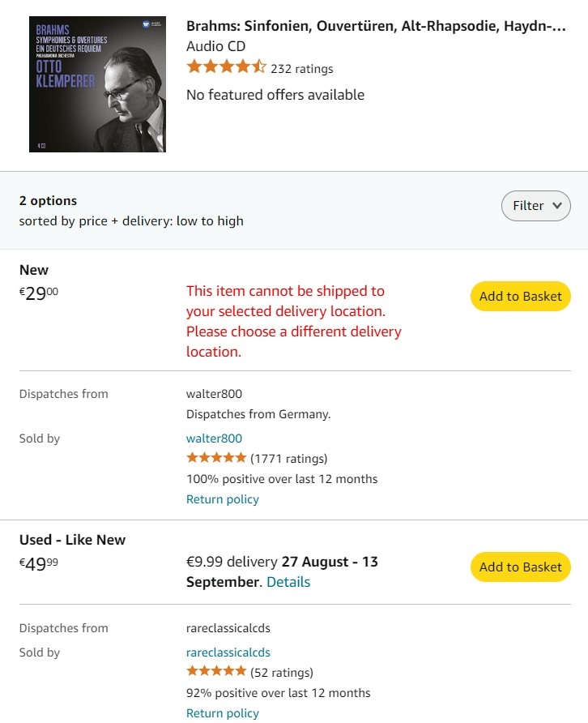Click the product's orange star rating icon
Screen dimensions: 588x723
[226, 67]
